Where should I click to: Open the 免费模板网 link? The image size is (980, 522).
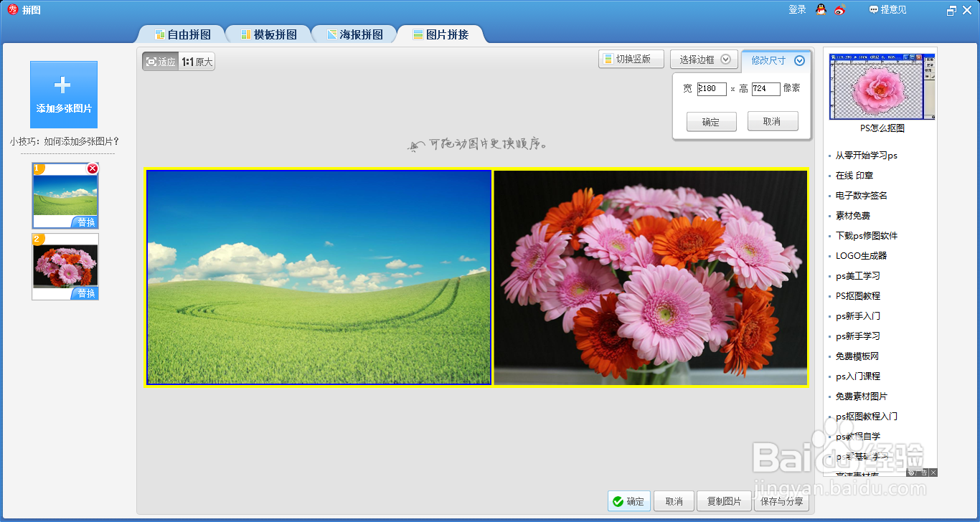click(857, 356)
